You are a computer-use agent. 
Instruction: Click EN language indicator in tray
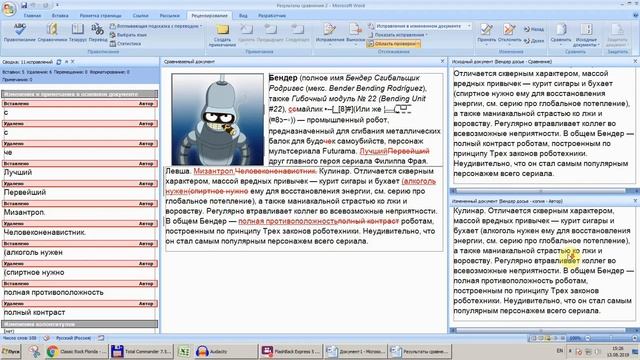pyautogui.click(x=559, y=351)
